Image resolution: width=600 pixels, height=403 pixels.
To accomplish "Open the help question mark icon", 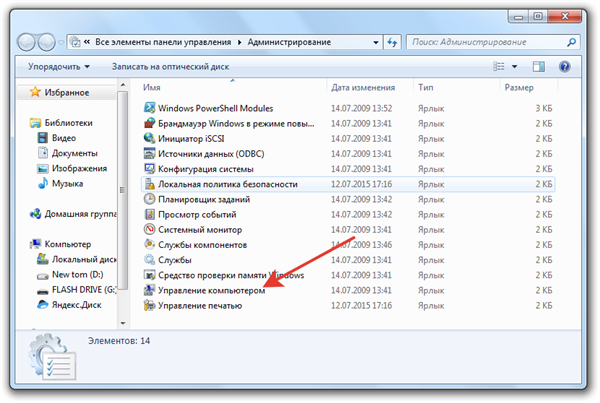I will (564, 67).
